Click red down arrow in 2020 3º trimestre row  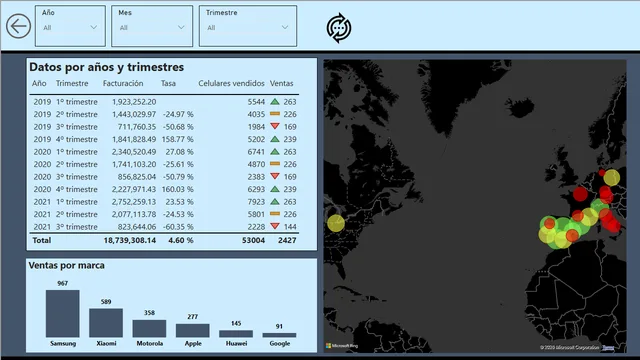pos(275,176)
